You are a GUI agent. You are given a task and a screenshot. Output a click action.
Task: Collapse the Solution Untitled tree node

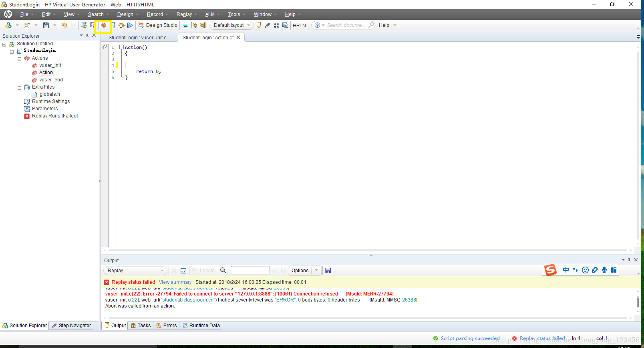click(x=4, y=44)
